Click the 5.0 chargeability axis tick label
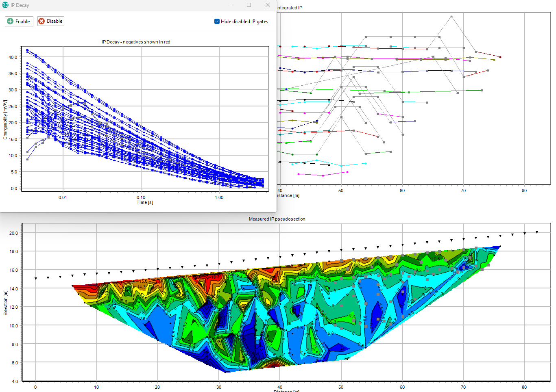 pos(14,172)
